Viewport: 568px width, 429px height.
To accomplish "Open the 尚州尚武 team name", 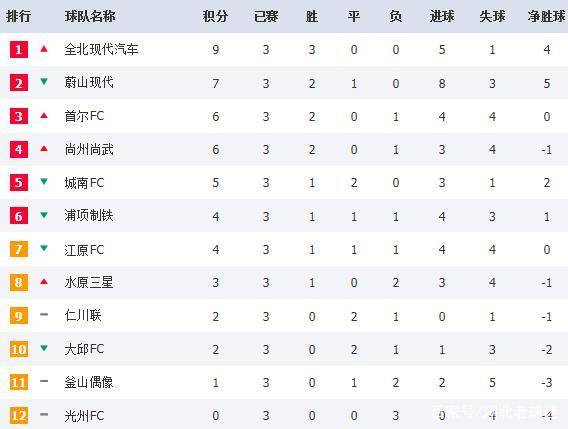I will tap(89, 149).
